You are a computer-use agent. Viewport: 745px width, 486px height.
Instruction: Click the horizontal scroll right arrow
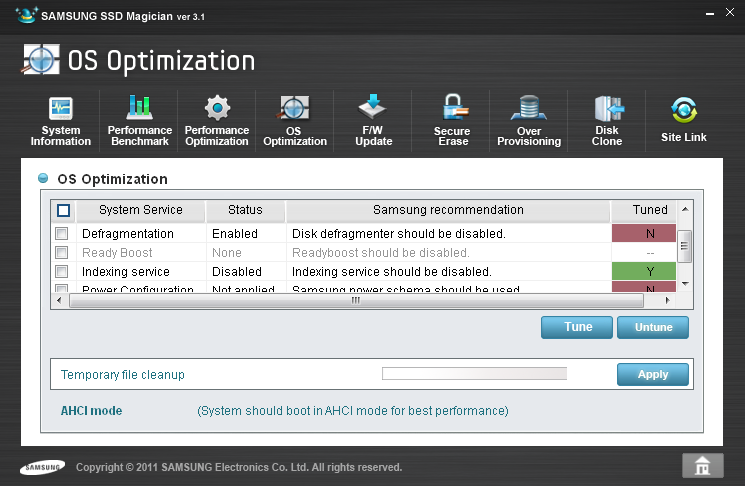click(x=667, y=300)
